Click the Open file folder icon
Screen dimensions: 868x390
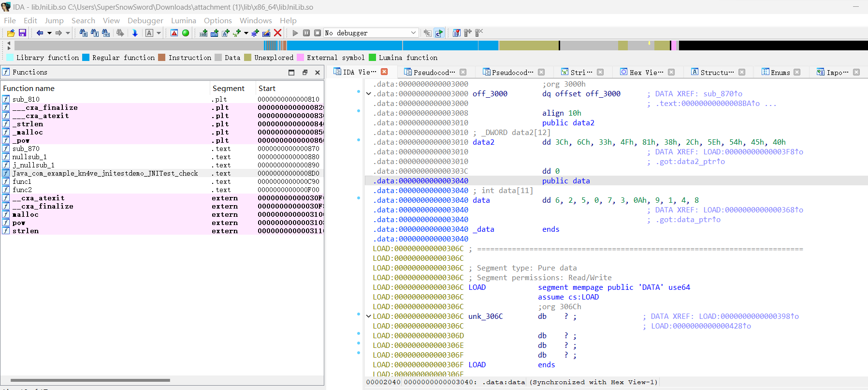(11, 33)
